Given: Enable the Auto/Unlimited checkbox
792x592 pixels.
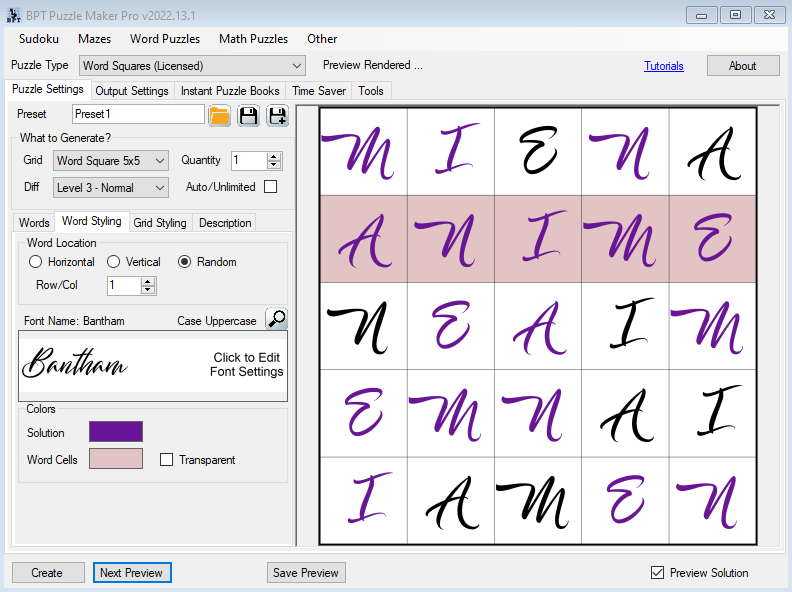Looking at the screenshot, I should click(x=270, y=187).
